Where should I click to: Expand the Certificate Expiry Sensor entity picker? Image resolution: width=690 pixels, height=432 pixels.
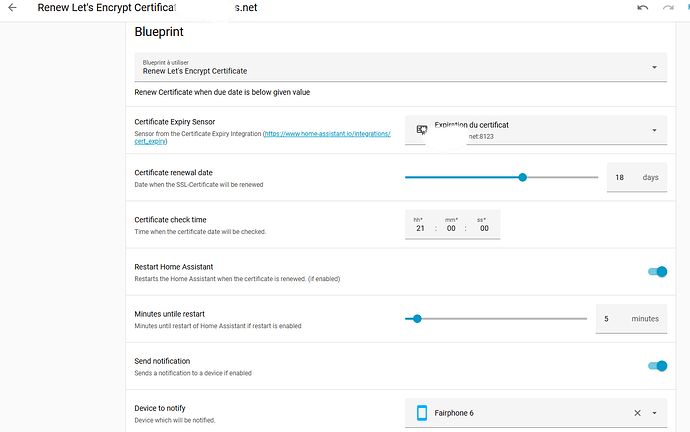coord(654,130)
